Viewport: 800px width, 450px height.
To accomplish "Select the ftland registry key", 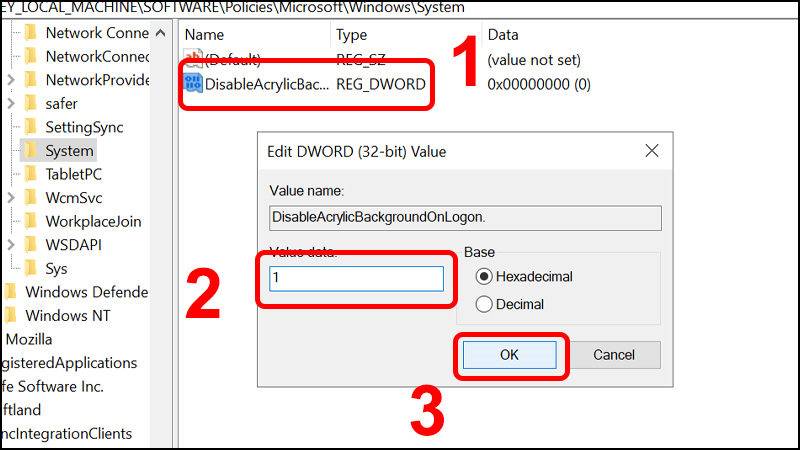I will tap(21, 410).
